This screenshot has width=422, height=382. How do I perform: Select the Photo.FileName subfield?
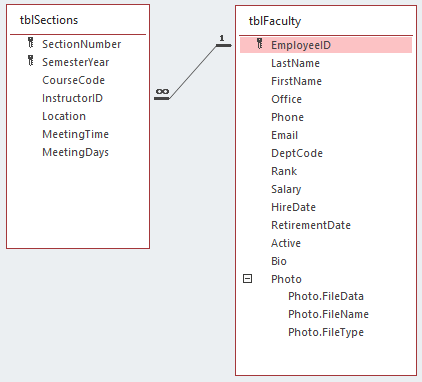[x=328, y=314]
